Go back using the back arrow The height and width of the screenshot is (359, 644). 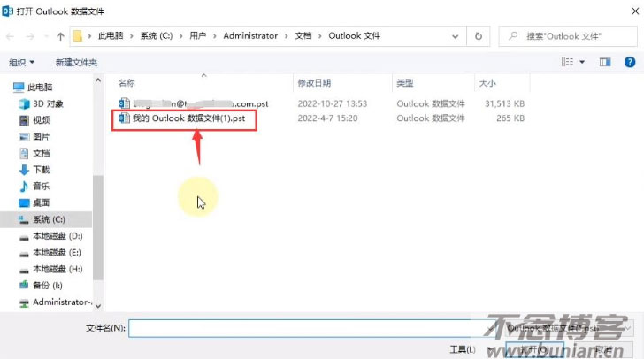pyautogui.click(x=10, y=36)
